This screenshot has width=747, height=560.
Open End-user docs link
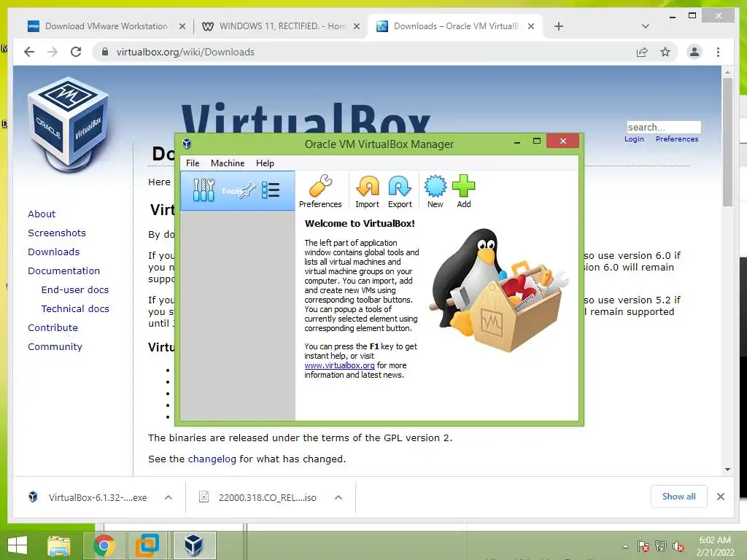pyautogui.click(x=75, y=290)
